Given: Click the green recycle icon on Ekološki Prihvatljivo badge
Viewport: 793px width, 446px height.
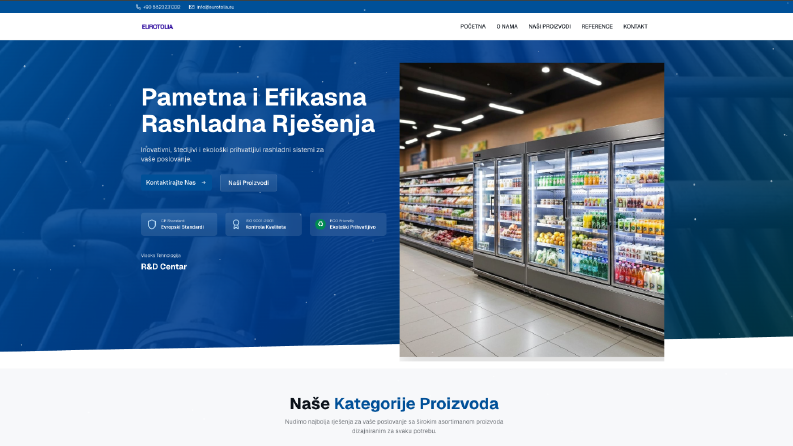Looking at the screenshot, I should click(x=320, y=224).
